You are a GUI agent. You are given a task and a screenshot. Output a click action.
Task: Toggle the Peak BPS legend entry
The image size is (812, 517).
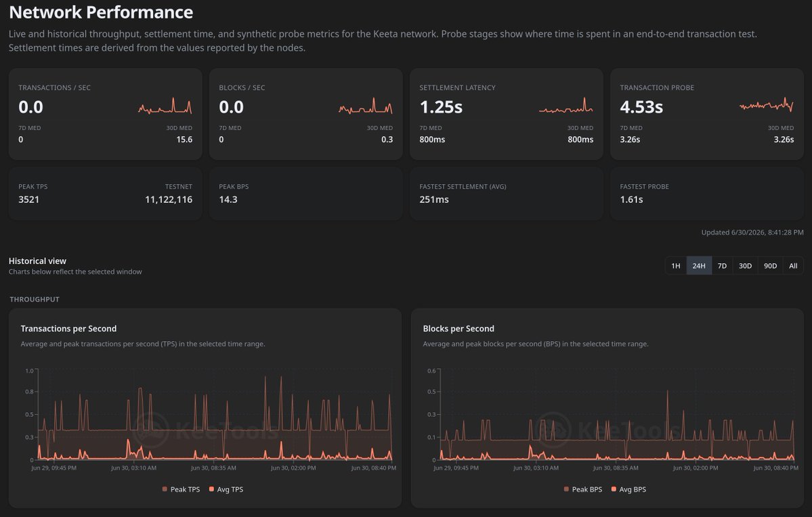pyautogui.click(x=582, y=489)
